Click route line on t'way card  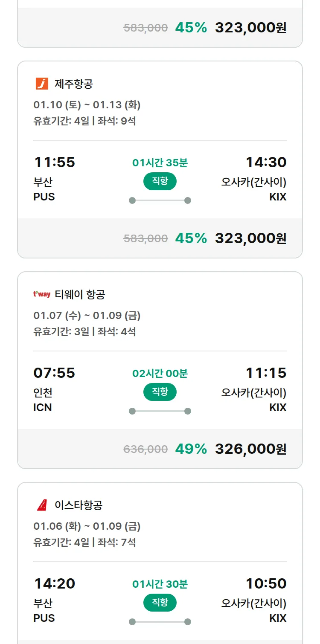click(160, 411)
